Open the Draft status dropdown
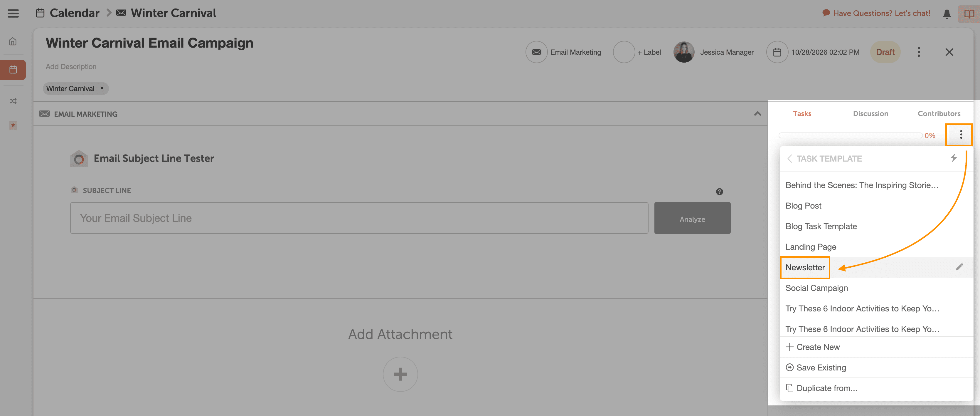Screen dimensions: 980x416 point(885,52)
